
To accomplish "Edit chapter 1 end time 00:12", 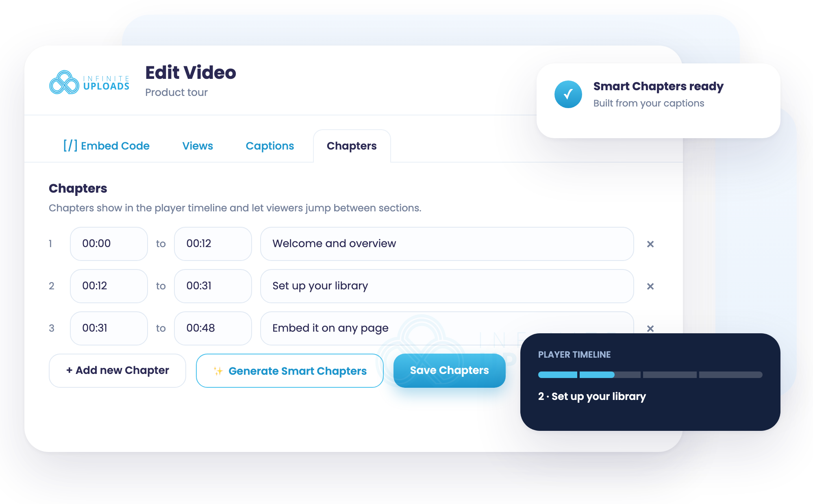I will [x=213, y=244].
